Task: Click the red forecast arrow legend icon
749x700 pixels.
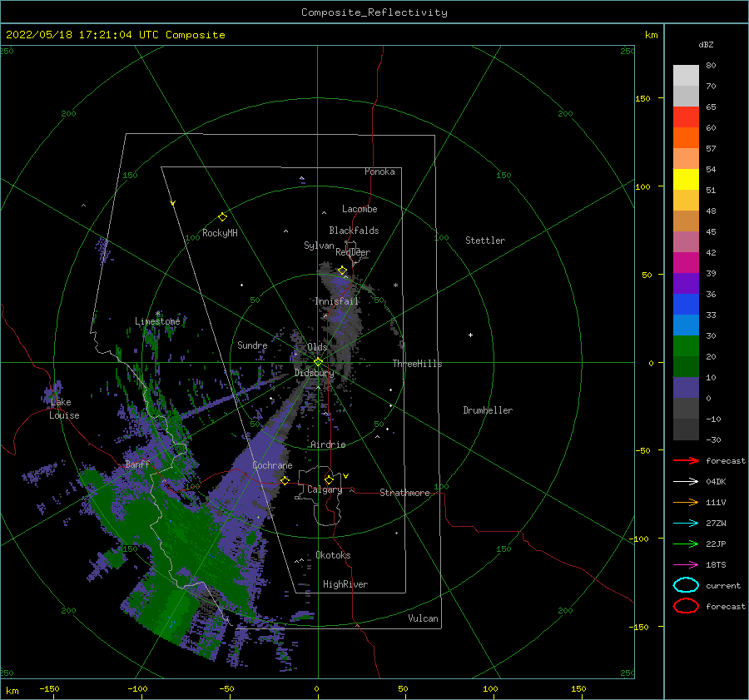Action: (686, 460)
